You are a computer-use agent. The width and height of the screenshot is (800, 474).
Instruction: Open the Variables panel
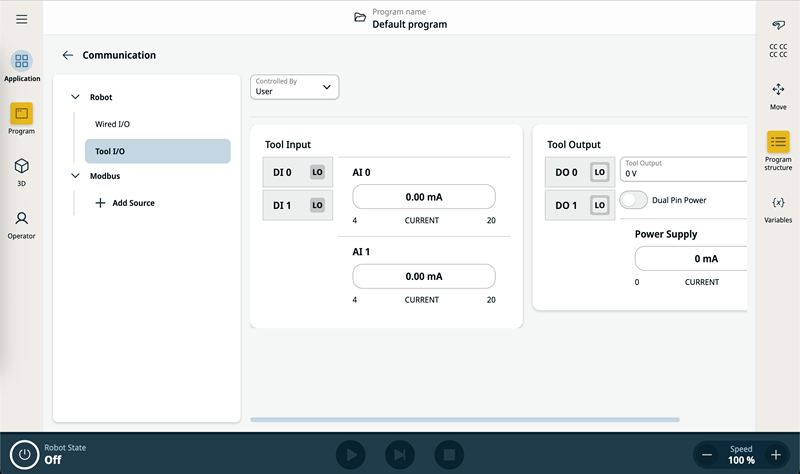(x=778, y=208)
